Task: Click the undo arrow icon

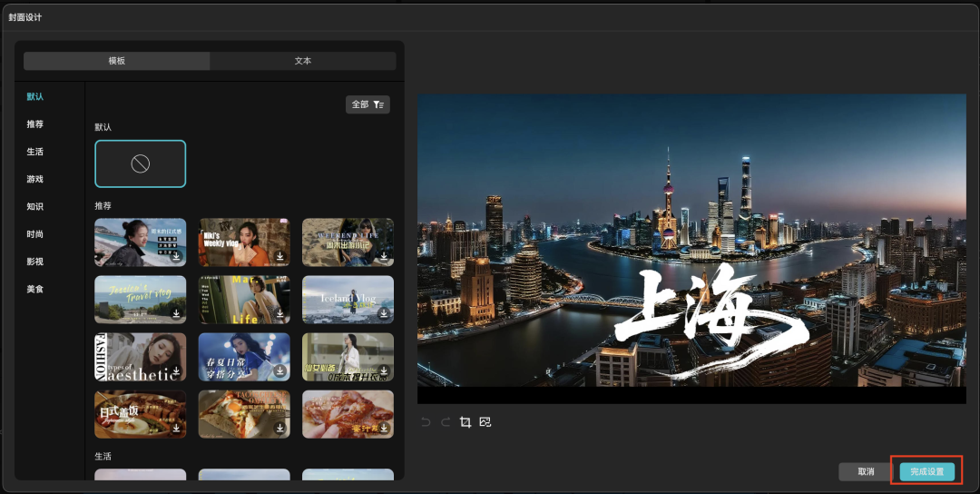Action: pos(426,422)
